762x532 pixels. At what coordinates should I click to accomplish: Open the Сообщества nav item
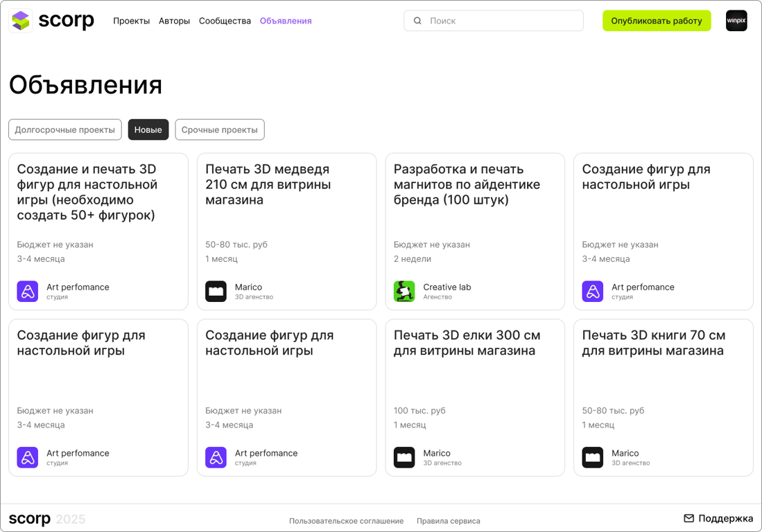[225, 21]
